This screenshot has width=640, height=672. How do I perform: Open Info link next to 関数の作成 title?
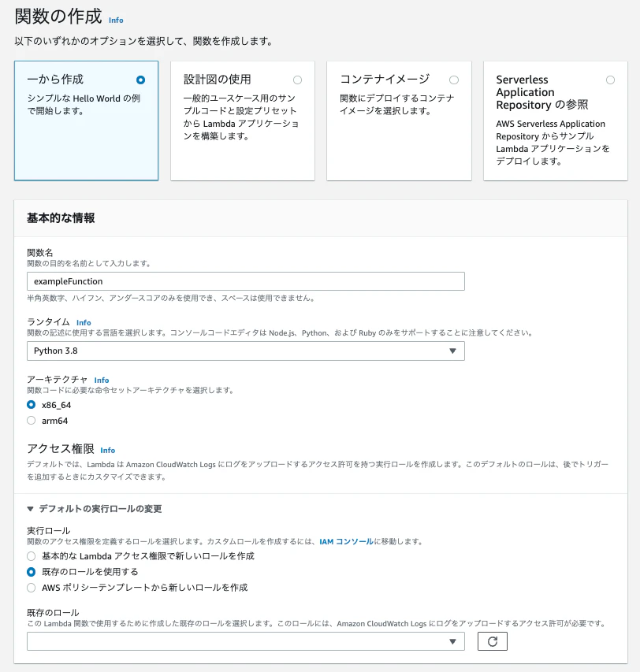(116, 20)
